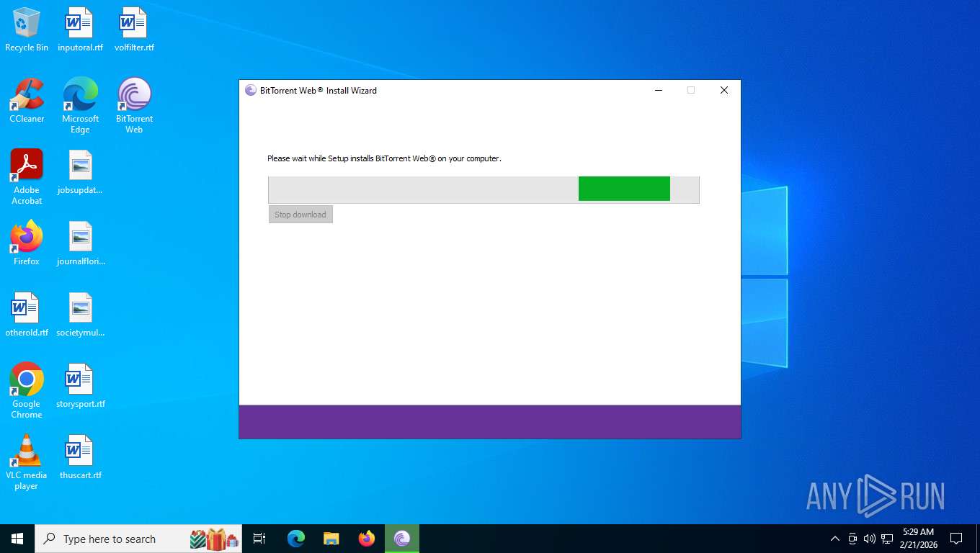
Task: Select the thuscart.rtf desktop file
Action: tap(80, 457)
